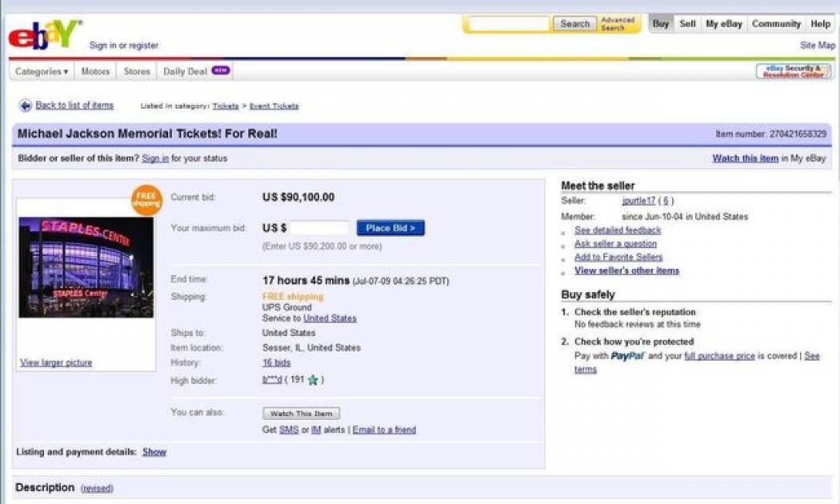
Task: Select the Sell menu item
Action: coord(687,24)
